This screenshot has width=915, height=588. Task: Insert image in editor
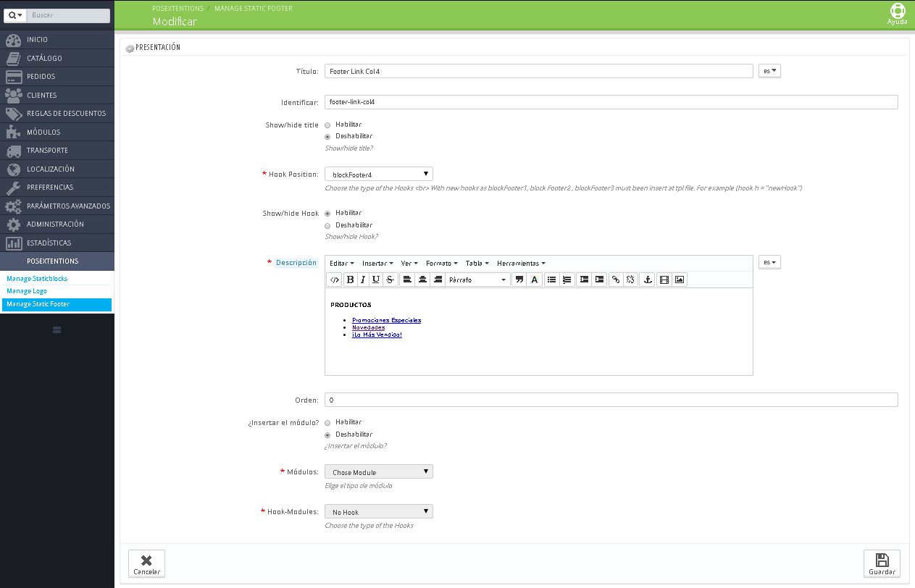click(680, 280)
